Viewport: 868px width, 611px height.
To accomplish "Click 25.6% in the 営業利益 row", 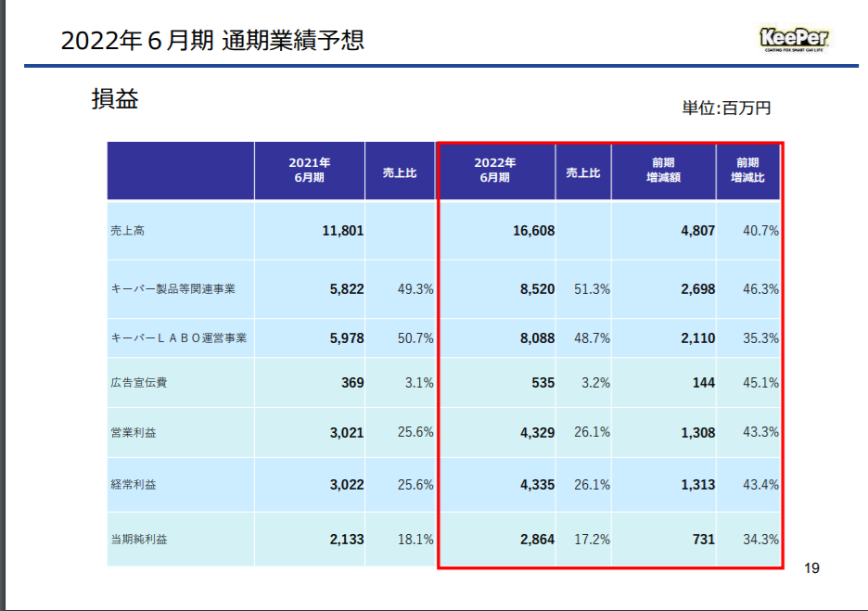I will click(415, 432).
